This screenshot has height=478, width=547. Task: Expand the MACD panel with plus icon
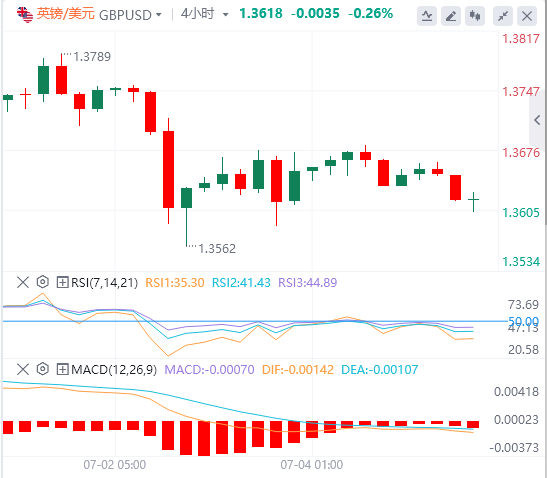point(62,369)
